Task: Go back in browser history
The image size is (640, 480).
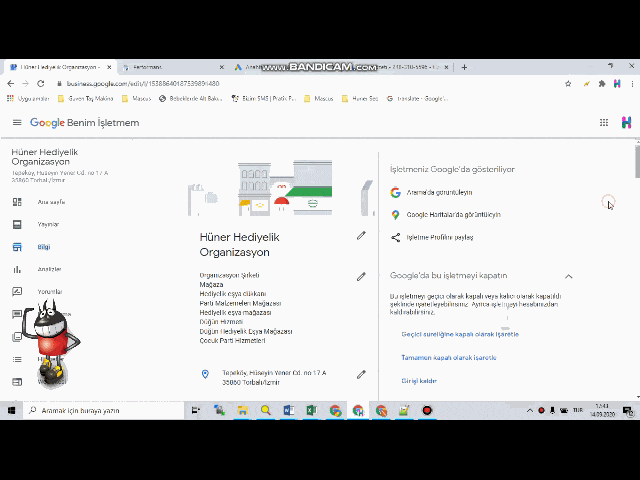Action: point(11,84)
